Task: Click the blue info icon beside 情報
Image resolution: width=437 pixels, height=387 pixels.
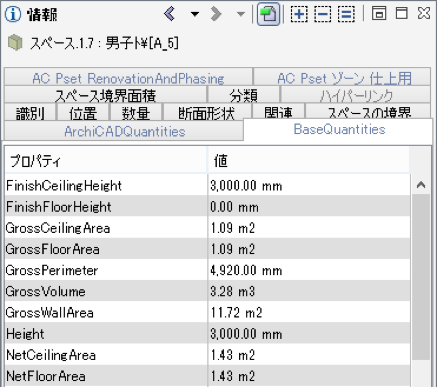Action: pos(13,14)
